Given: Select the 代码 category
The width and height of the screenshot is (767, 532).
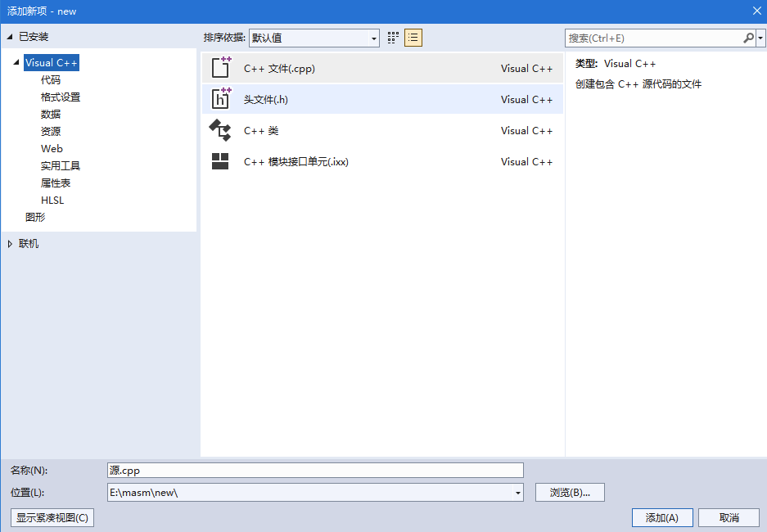Looking at the screenshot, I should click(51, 79).
